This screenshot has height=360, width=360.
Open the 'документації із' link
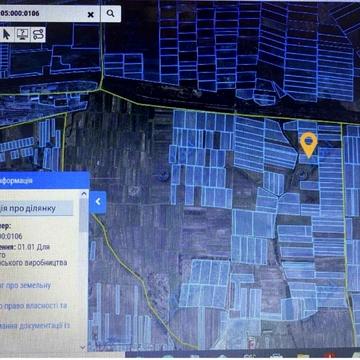(x=35, y=326)
